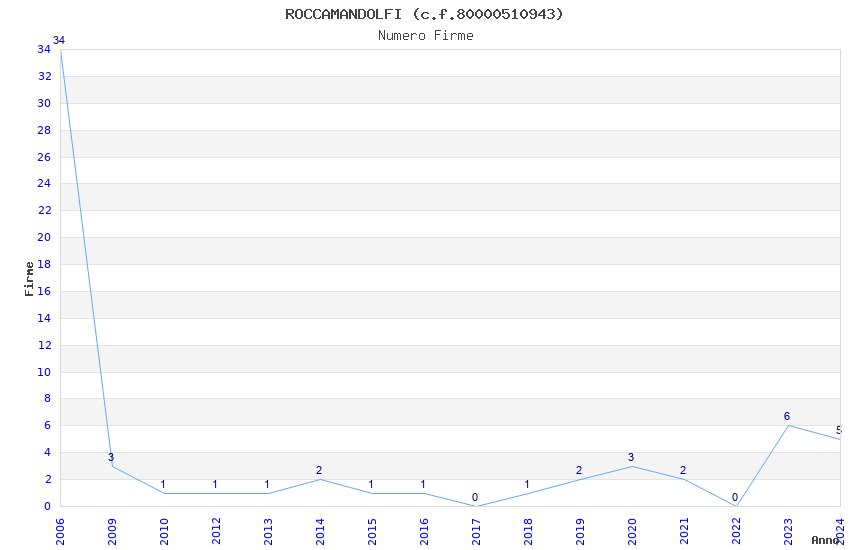Select the 2023 year label on x-axis
Viewport: 850px width, 550px height.
[789, 532]
